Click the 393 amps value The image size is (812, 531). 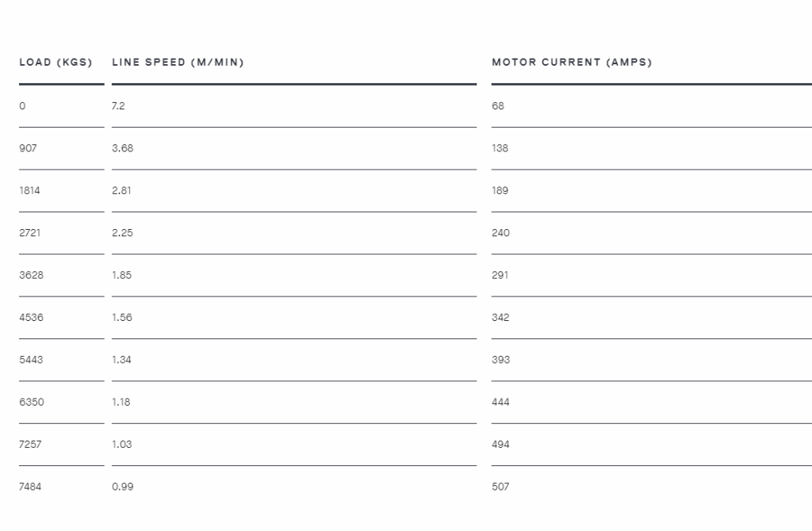pyautogui.click(x=501, y=360)
